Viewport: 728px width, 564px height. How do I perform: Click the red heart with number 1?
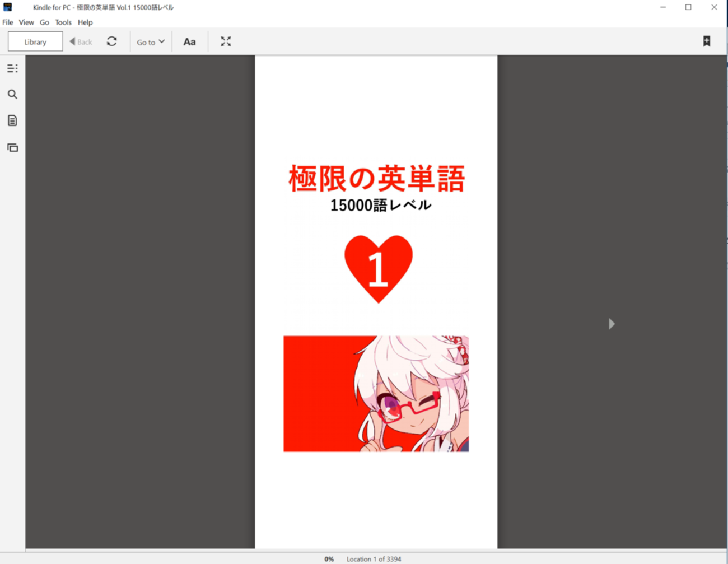pos(379,269)
